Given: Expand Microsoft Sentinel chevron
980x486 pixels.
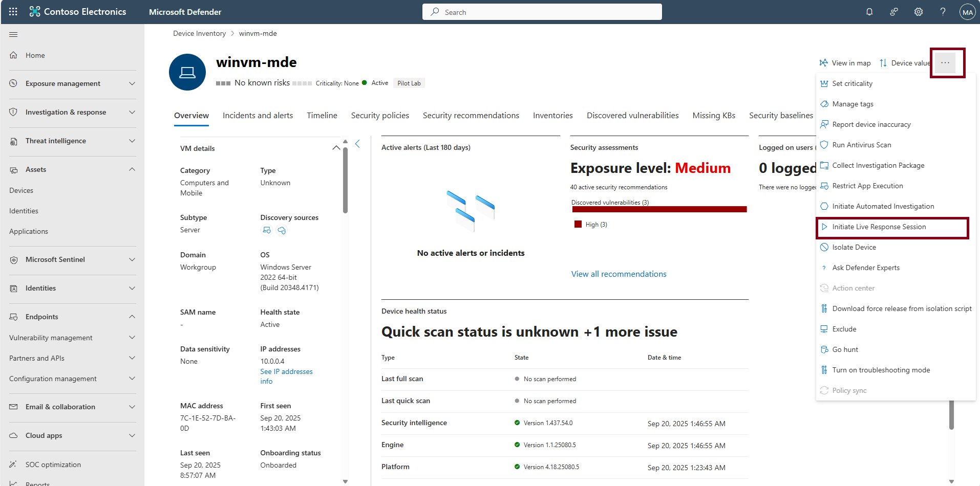Looking at the screenshot, I should [132, 259].
